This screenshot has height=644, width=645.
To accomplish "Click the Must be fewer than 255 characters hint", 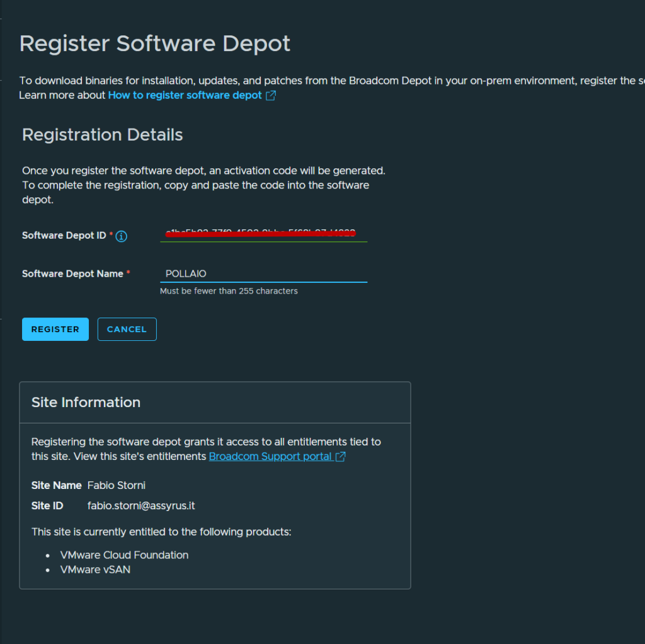I will point(229,291).
